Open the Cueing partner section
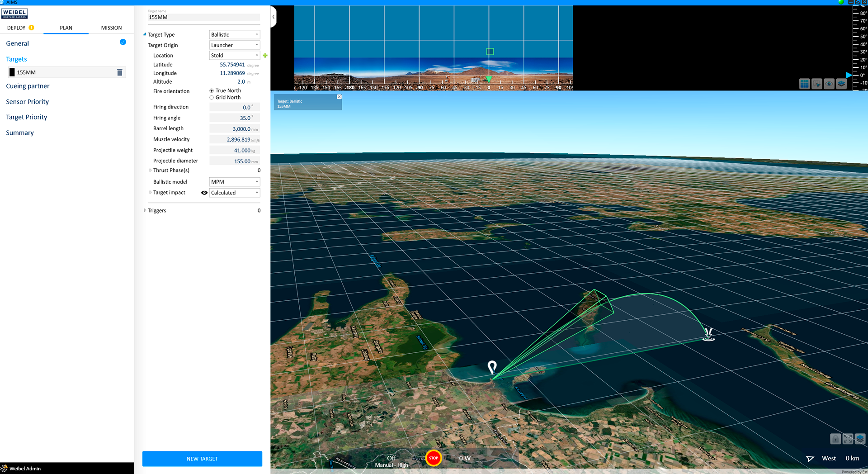Screen dimensions: 868x474 pos(28,86)
